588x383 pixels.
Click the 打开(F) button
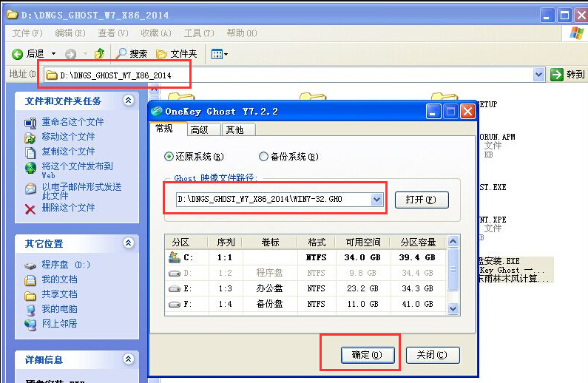coord(422,200)
